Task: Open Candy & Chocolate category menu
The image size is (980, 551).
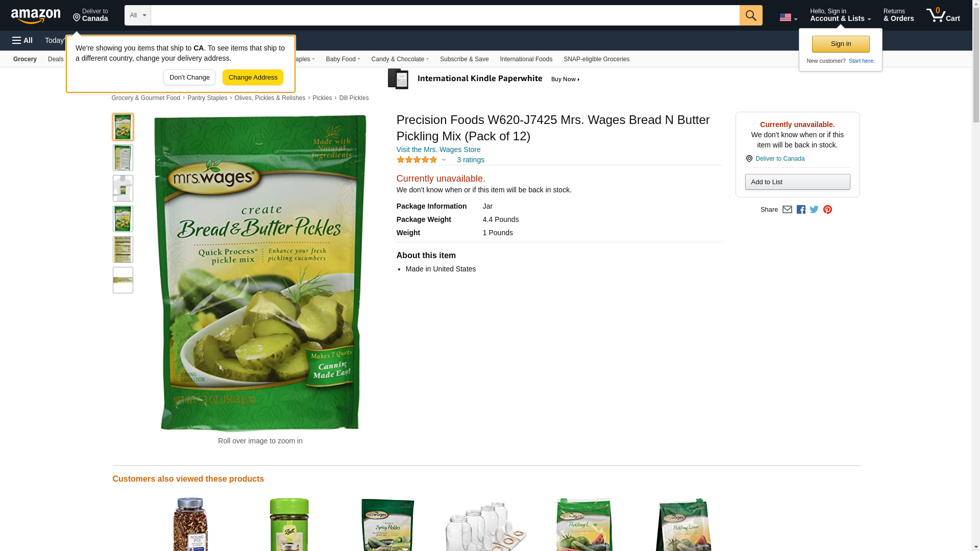Action: pos(400,59)
